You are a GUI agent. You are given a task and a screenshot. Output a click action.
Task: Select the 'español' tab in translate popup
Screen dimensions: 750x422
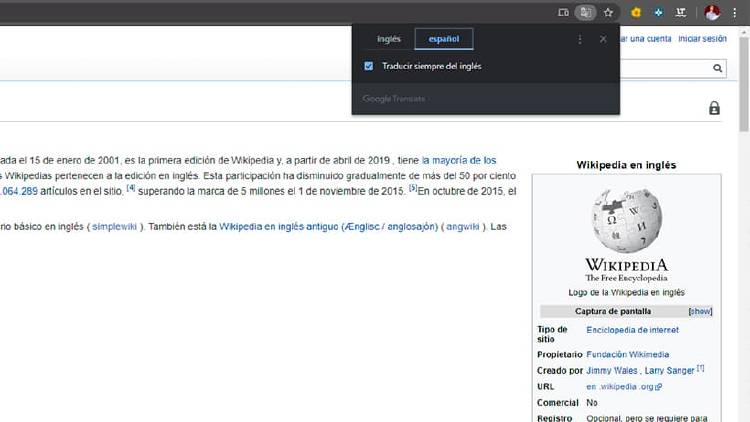tap(443, 39)
